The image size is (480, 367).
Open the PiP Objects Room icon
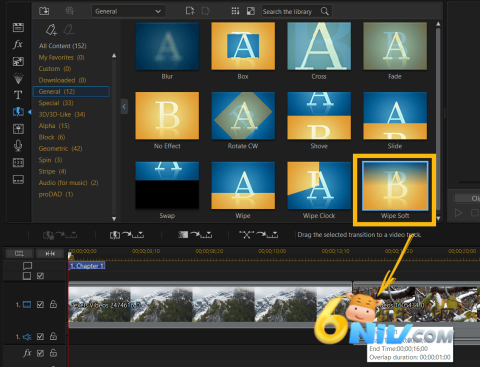tap(18, 61)
